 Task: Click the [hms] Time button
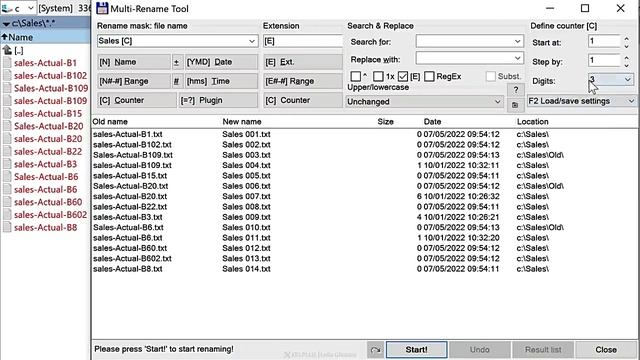coord(221,81)
